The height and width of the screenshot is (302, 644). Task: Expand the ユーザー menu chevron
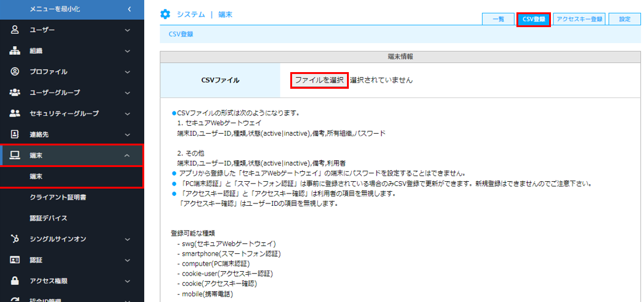(x=128, y=30)
